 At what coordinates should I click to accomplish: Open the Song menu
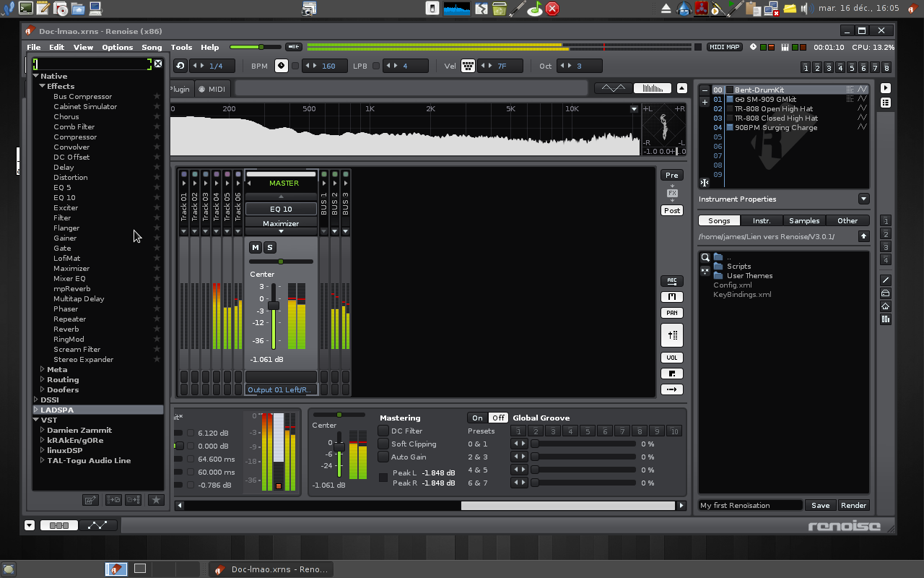pos(152,47)
